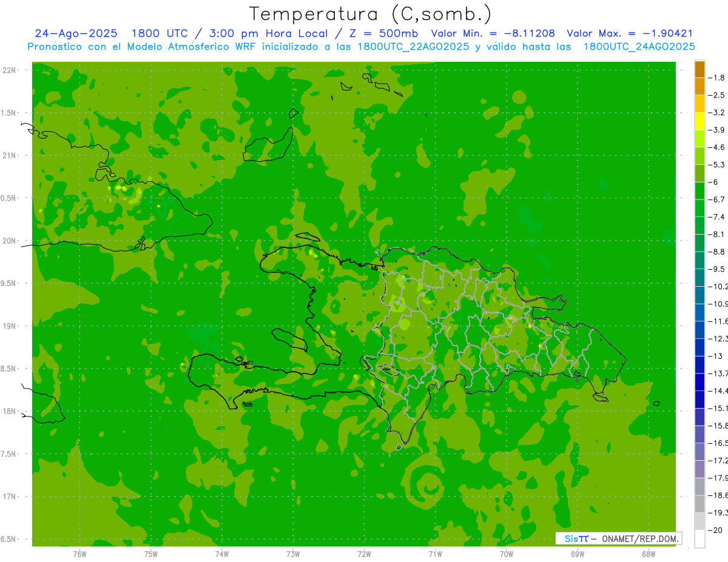Image resolution: width=728 pixels, height=562 pixels.
Task: Click the 74W longitude label
Action: [222, 554]
